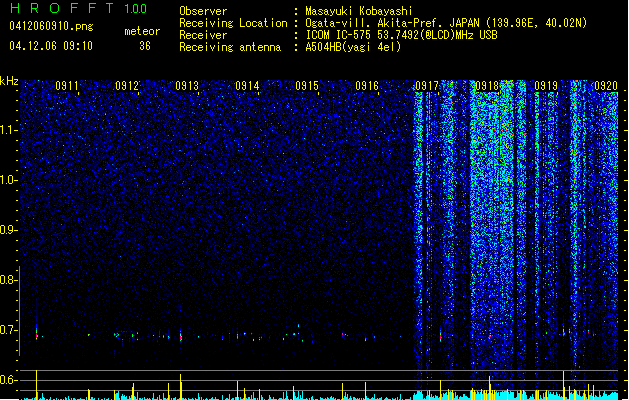Click the meteor count value 36
The image size is (629, 400).
145,46
